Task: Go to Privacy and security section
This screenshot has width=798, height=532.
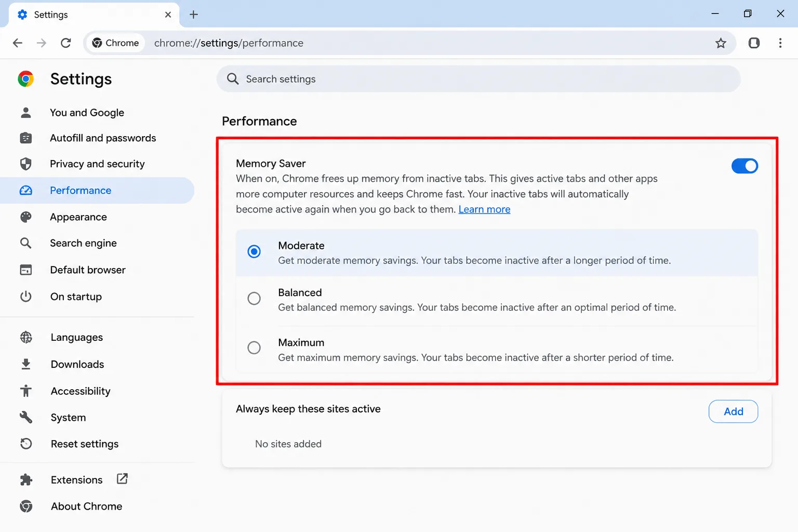Action: coord(97,164)
